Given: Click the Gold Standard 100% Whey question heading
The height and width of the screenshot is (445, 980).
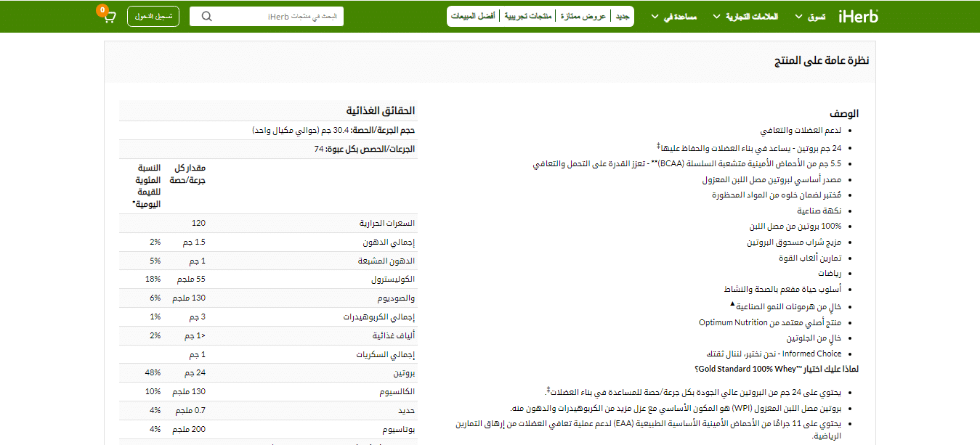Looking at the screenshot, I should [x=777, y=369].
